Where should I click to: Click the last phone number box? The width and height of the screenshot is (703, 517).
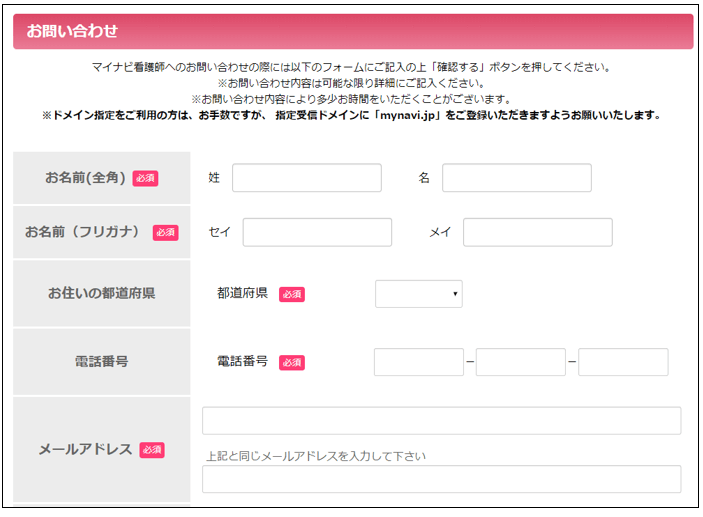[x=622, y=362]
